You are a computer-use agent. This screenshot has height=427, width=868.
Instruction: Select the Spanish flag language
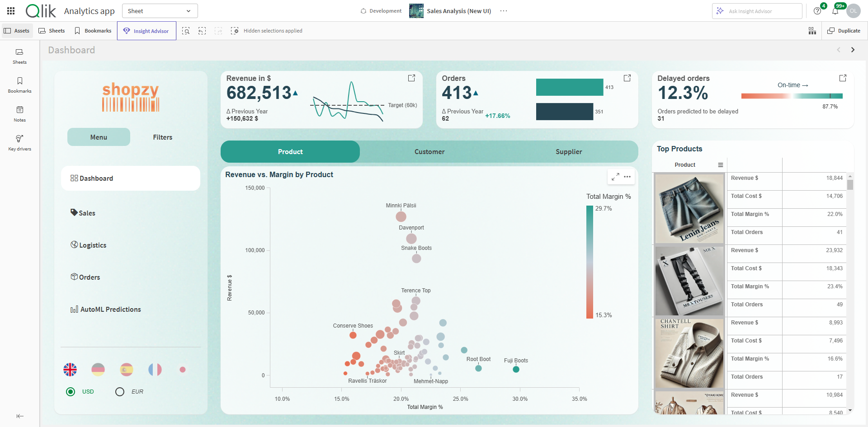(x=127, y=370)
